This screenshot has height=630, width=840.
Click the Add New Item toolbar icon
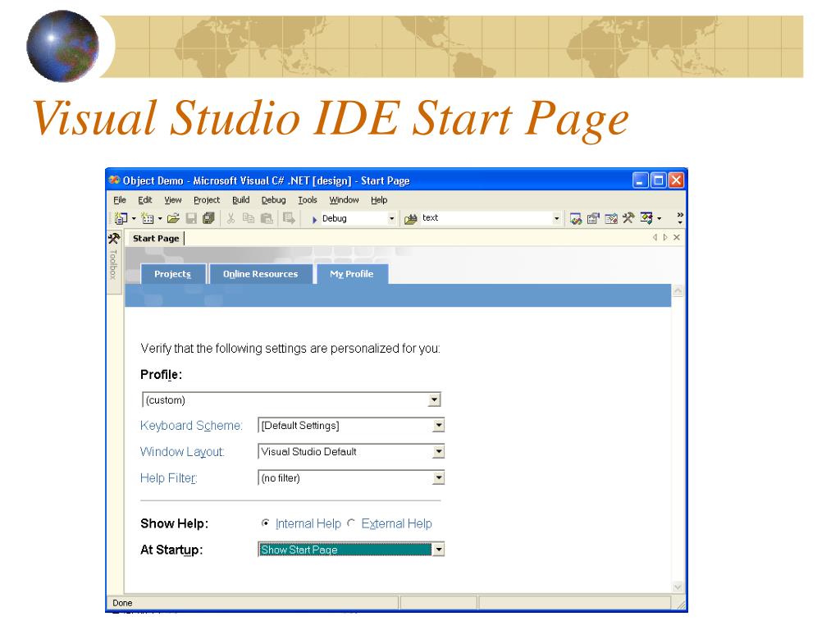click(148, 218)
